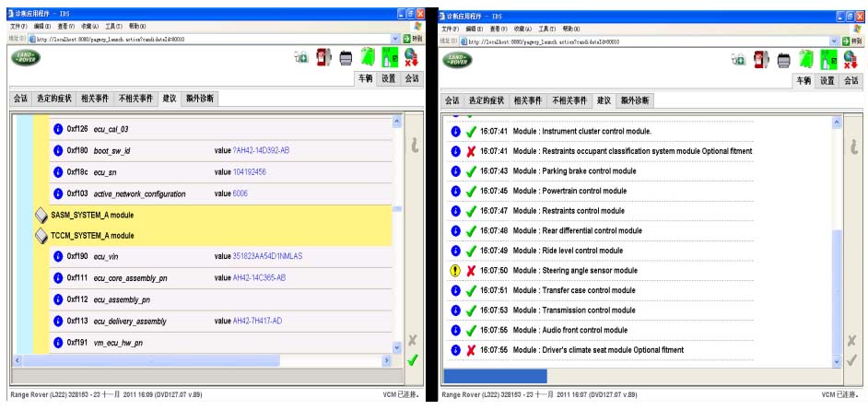Click value link AH42-7H417-AD

(257, 321)
